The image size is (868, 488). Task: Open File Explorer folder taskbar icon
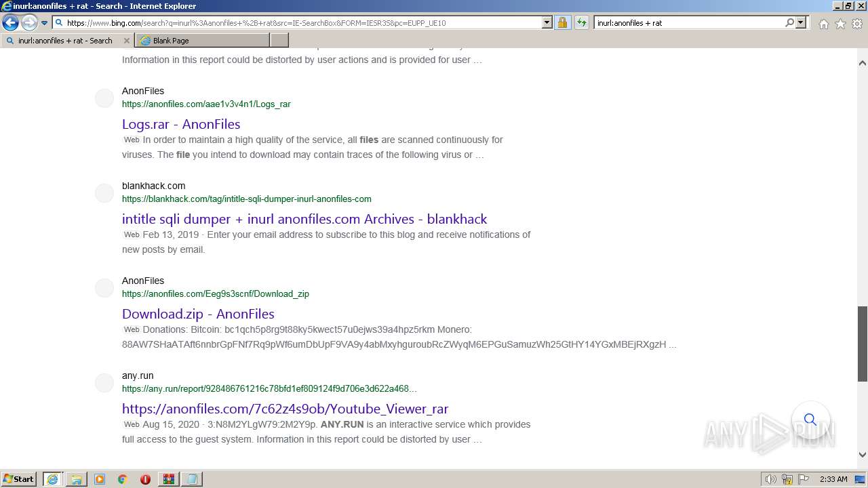pyautogui.click(x=77, y=479)
